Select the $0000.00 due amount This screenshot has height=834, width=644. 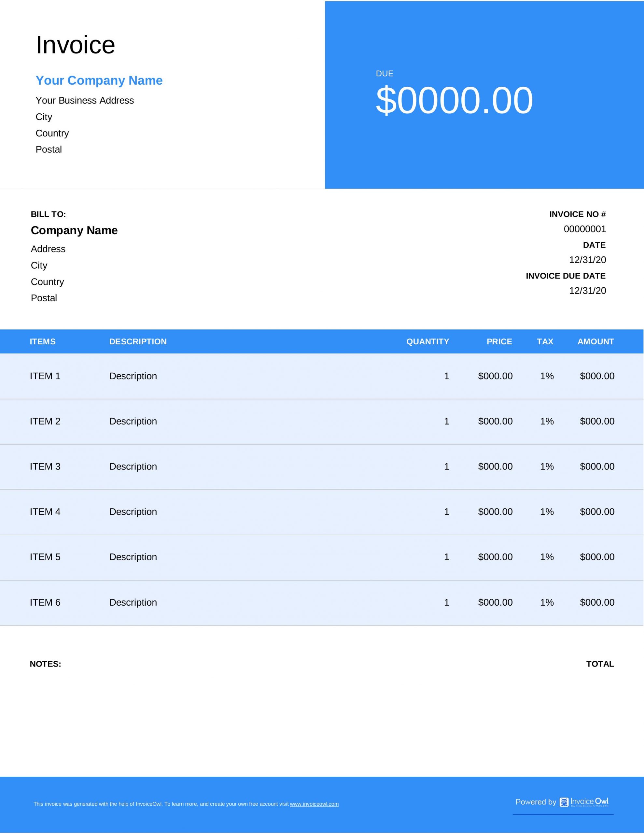tap(454, 100)
